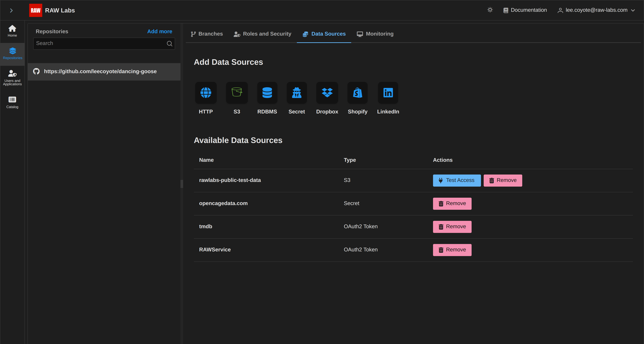Click the Secret type cell of opencagedata.com
The image size is (644, 344).
click(351, 203)
